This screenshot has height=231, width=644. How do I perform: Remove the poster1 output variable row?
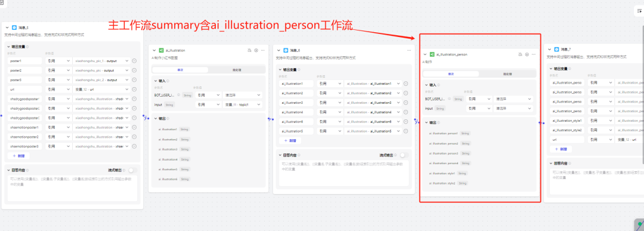point(134,61)
